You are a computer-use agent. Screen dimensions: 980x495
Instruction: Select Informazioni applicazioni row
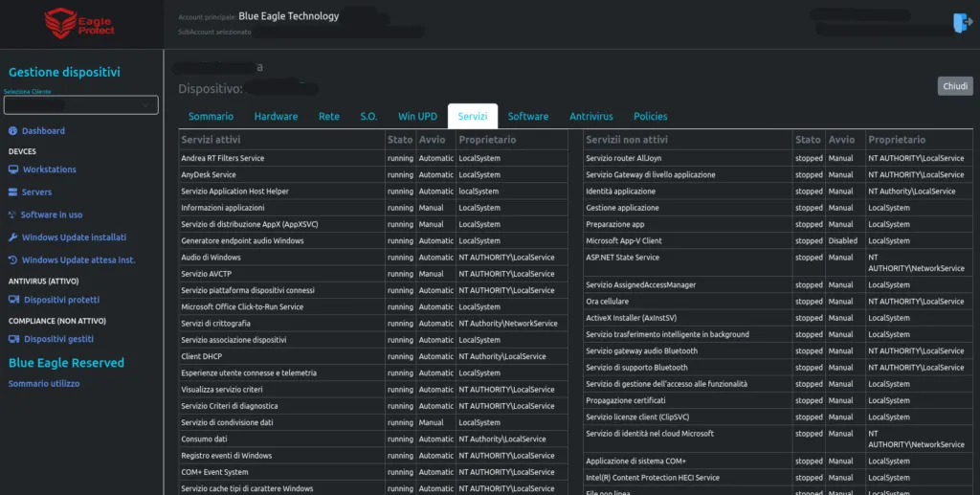373,208
